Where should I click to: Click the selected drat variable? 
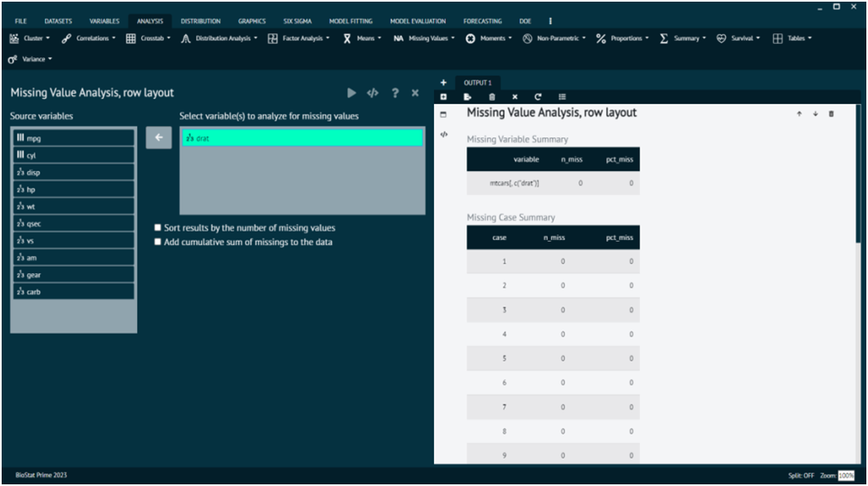[x=303, y=138]
